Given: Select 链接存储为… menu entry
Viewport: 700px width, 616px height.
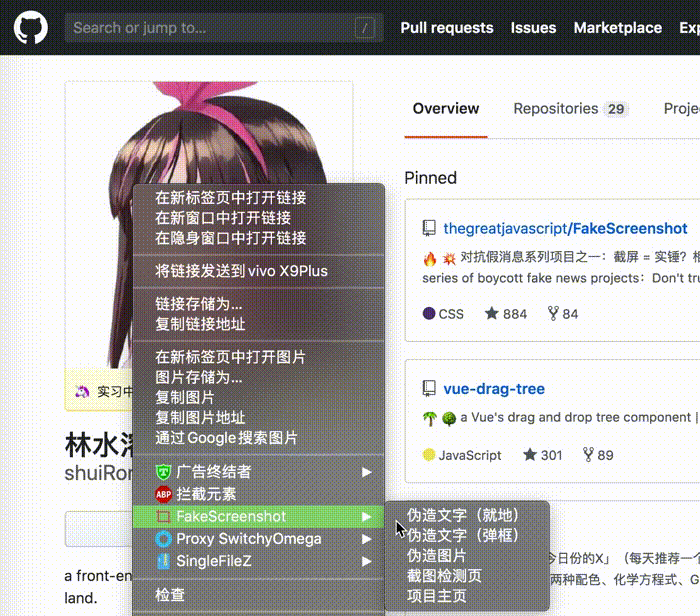Looking at the screenshot, I should tap(259, 304).
